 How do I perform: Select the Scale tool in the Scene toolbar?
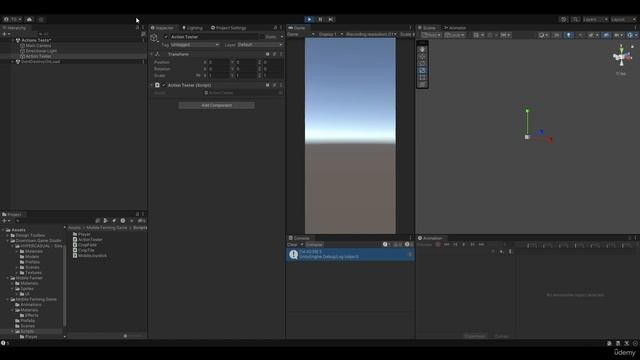click(x=422, y=70)
